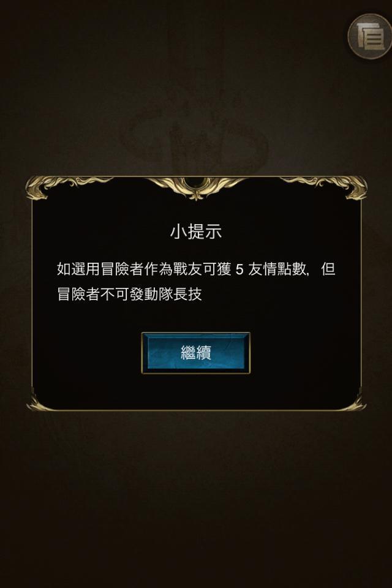Click the number 5 in the hint text
This screenshot has height=588, width=392.
click(x=239, y=269)
